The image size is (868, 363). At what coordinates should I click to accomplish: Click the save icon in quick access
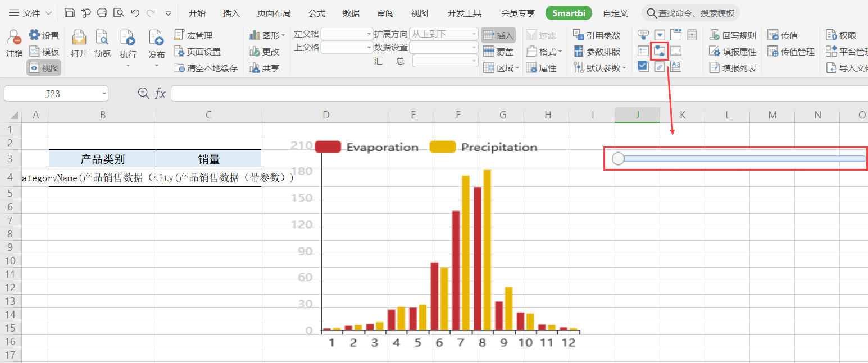tap(69, 13)
